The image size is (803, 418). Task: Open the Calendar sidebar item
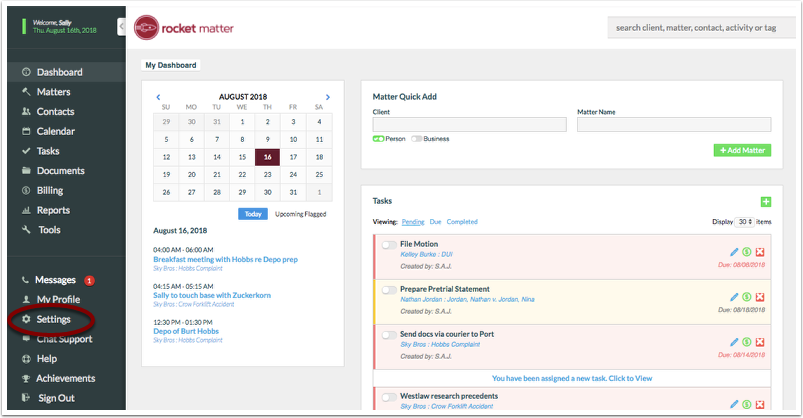[55, 132]
